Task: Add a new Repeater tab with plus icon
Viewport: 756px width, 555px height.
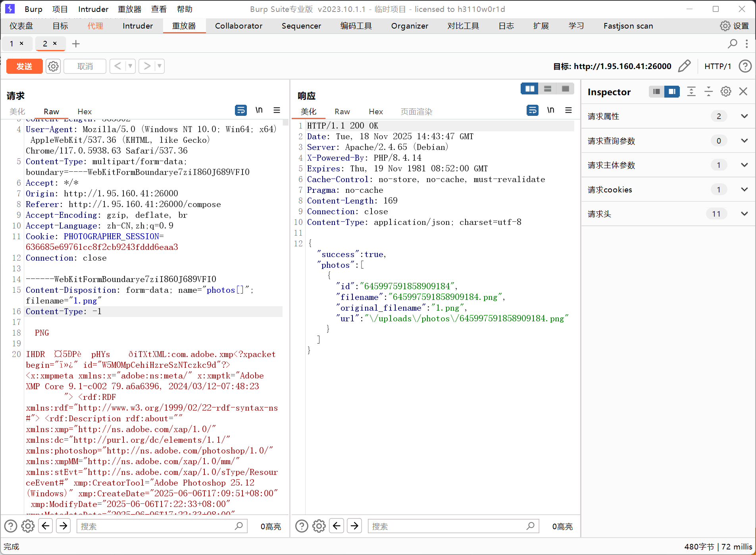Action: coord(76,44)
